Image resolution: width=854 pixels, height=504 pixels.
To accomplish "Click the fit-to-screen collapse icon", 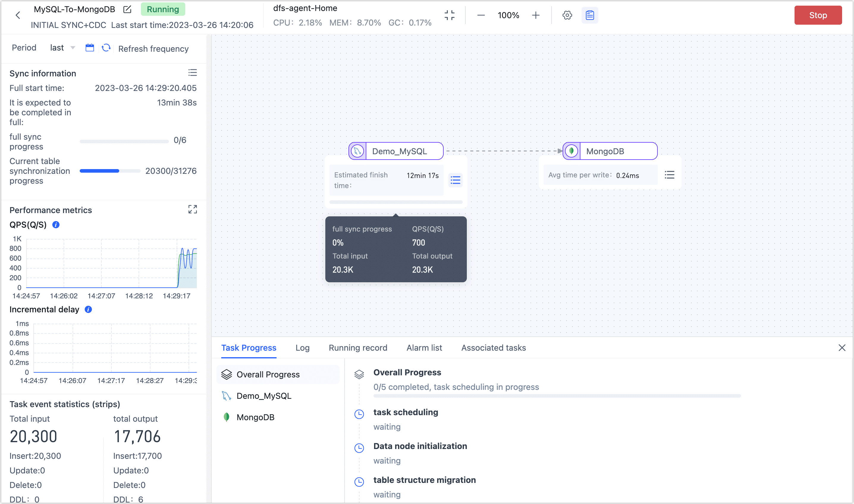I will click(449, 15).
